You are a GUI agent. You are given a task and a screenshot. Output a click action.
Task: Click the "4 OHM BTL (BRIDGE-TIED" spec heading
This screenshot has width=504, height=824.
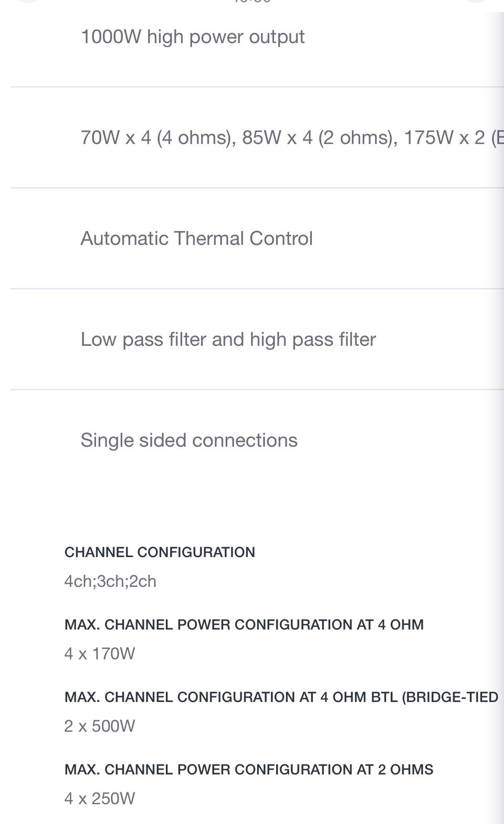(281, 697)
